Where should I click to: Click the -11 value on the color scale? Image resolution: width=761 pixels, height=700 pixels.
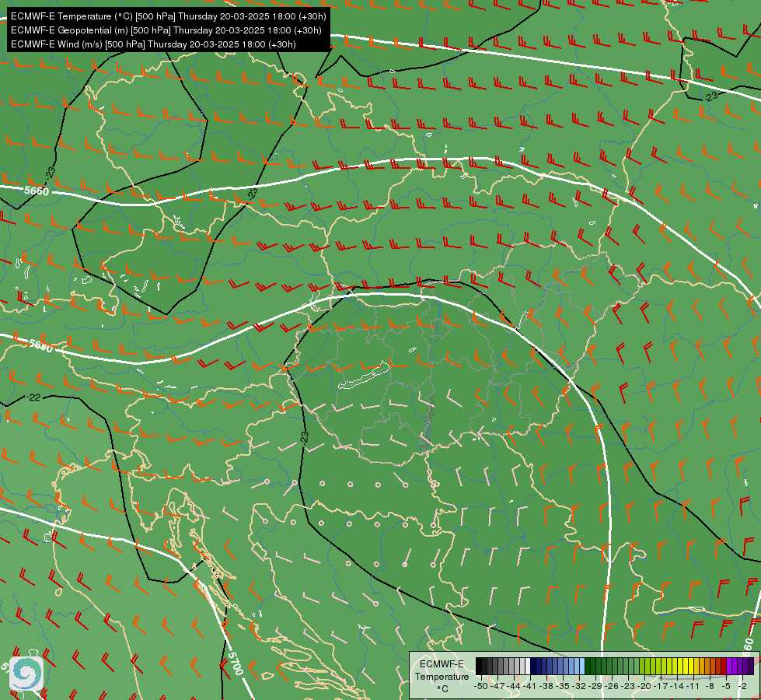click(693, 686)
